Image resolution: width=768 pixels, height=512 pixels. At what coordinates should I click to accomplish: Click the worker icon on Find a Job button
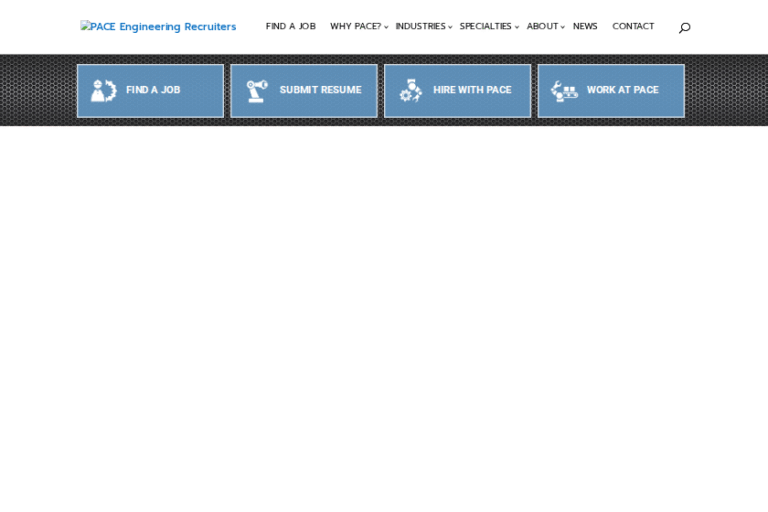click(x=104, y=91)
